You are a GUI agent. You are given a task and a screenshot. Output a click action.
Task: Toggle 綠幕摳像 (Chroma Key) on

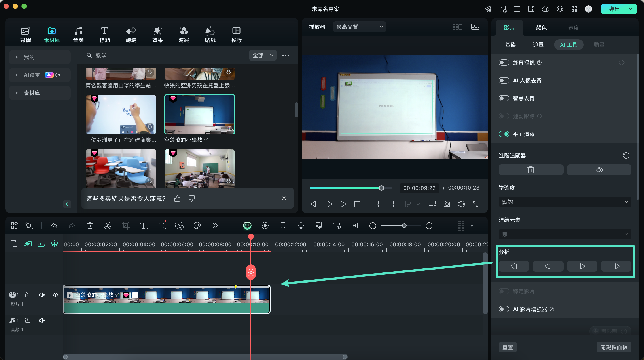click(x=504, y=63)
